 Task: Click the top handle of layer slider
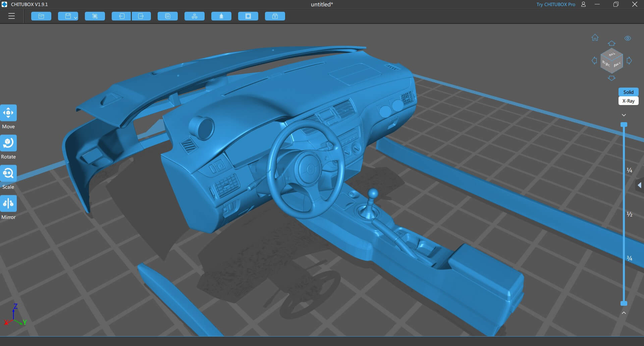(x=624, y=125)
